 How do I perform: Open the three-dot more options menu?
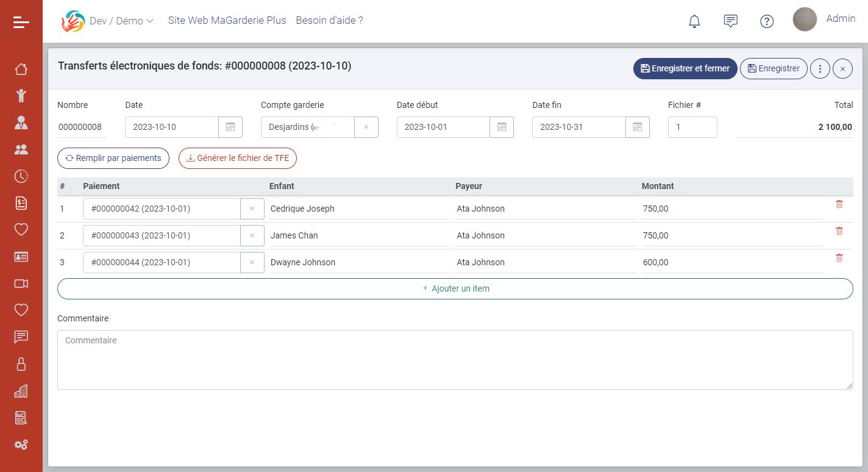pyautogui.click(x=820, y=68)
